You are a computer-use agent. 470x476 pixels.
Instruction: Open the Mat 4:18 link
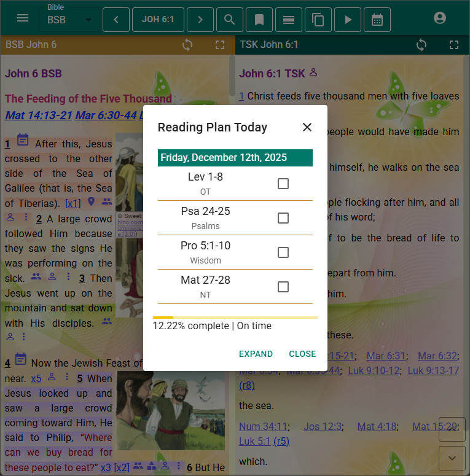[377, 426]
